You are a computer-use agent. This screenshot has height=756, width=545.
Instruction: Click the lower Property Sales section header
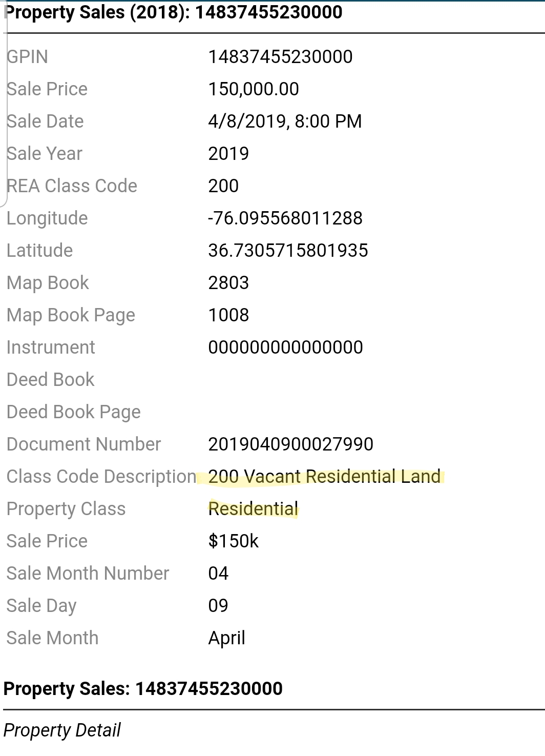pyautogui.click(x=143, y=688)
